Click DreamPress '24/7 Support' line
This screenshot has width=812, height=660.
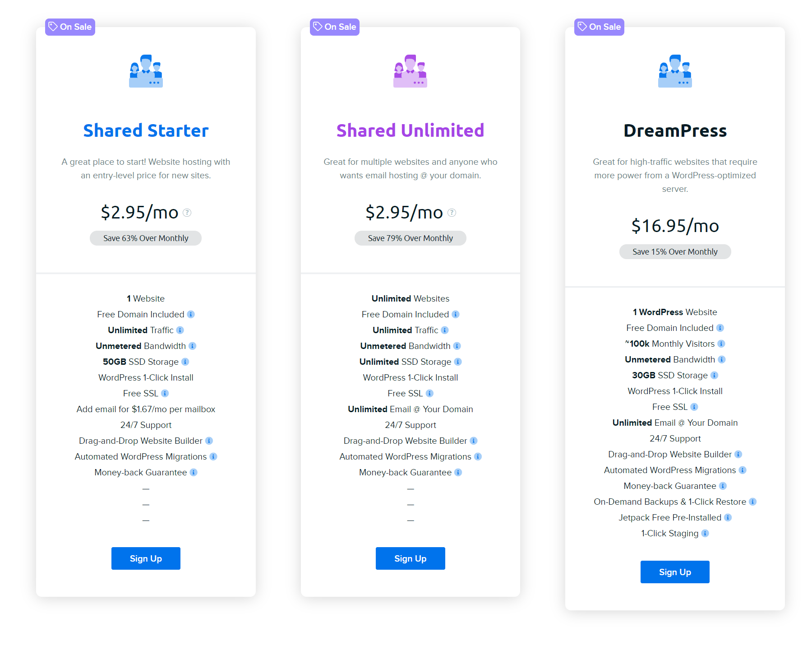pyautogui.click(x=675, y=438)
